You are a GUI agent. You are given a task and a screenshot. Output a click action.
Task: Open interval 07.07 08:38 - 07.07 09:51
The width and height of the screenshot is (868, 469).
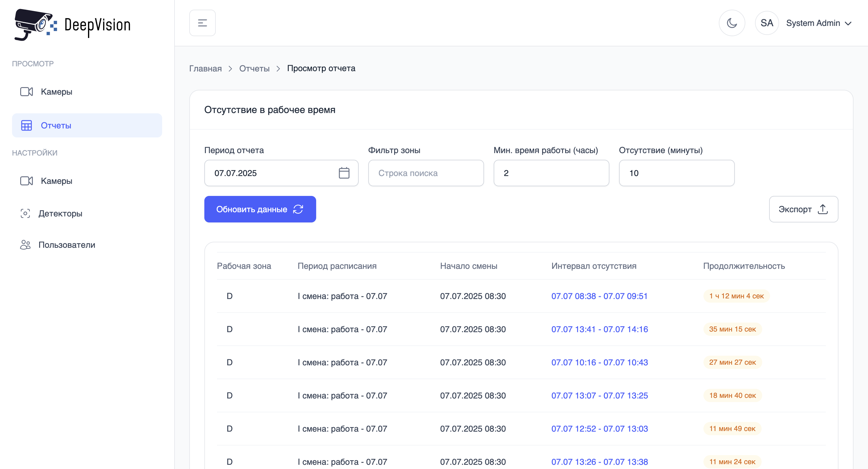coord(599,296)
